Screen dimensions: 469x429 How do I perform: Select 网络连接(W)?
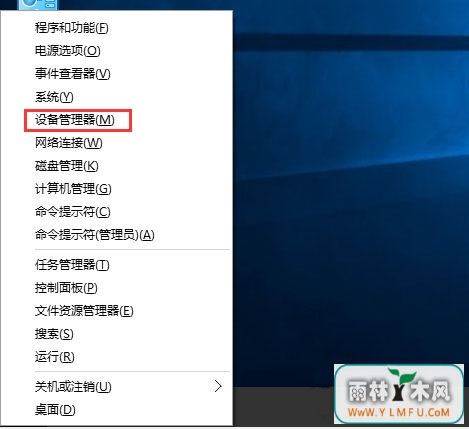pos(69,143)
